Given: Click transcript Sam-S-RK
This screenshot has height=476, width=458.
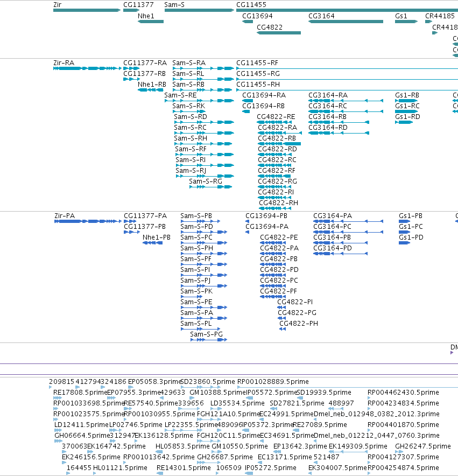Looking at the screenshot, I should pyautogui.click(x=189, y=111).
